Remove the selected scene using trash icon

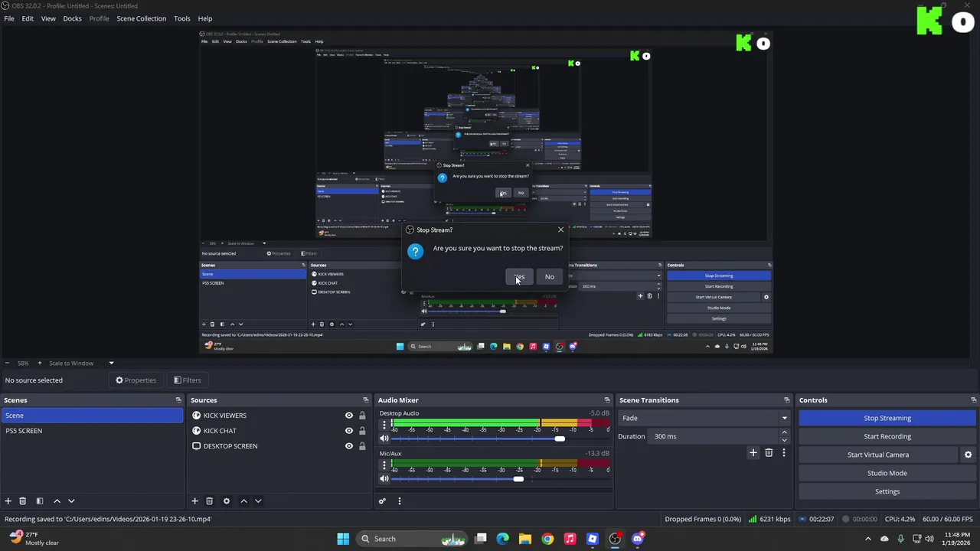[x=23, y=501]
